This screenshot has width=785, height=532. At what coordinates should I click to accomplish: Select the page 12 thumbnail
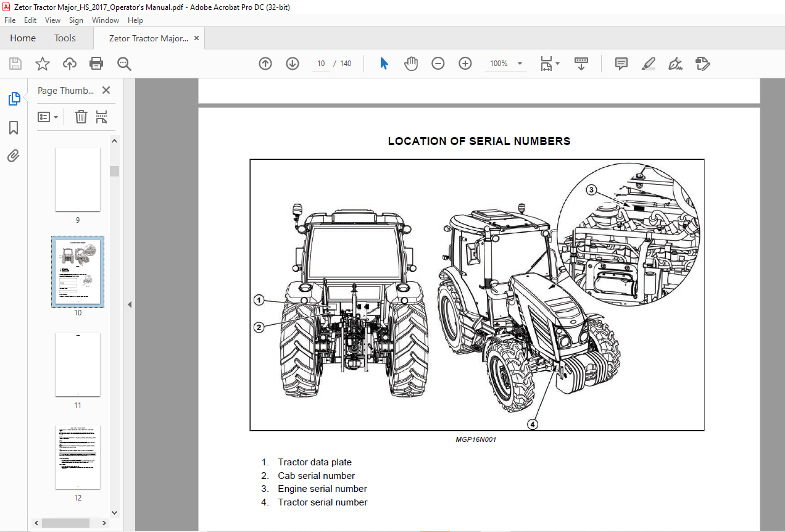78,457
